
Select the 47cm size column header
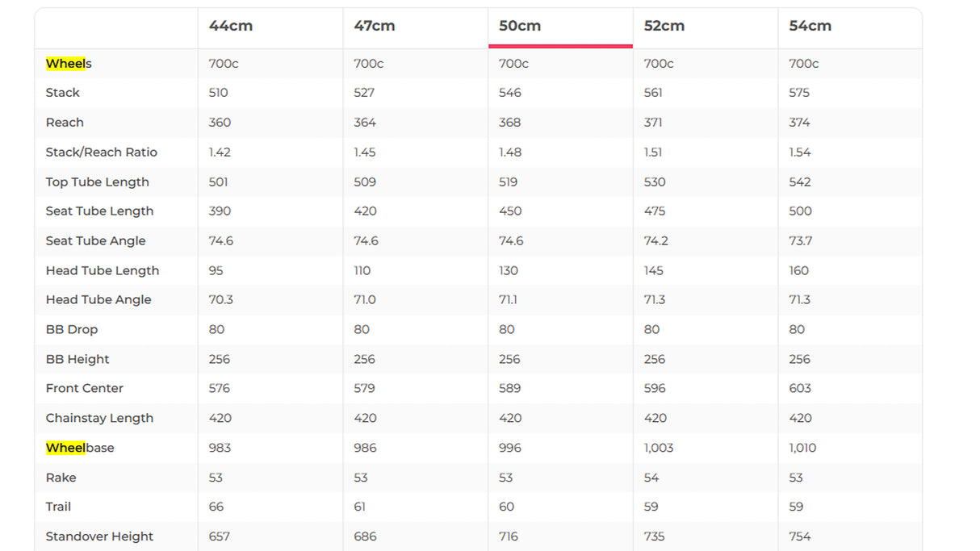point(375,26)
